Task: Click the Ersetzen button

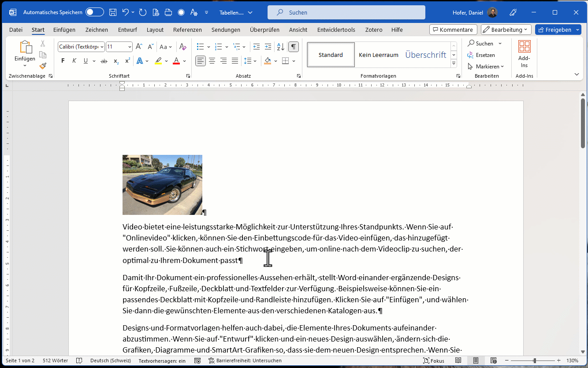Action: point(481,55)
